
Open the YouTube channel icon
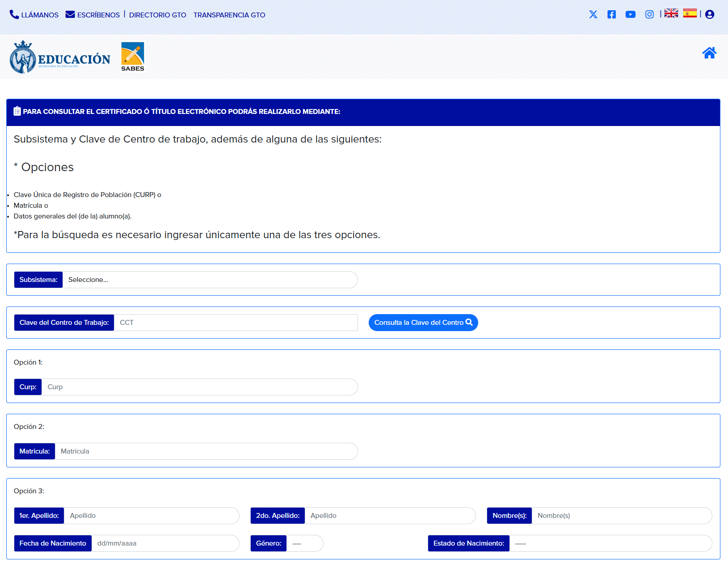click(x=630, y=14)
